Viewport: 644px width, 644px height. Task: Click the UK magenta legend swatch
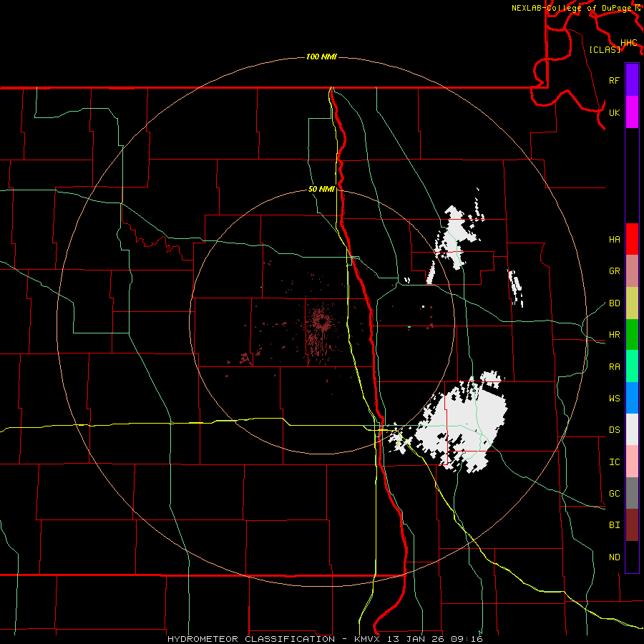632,112
